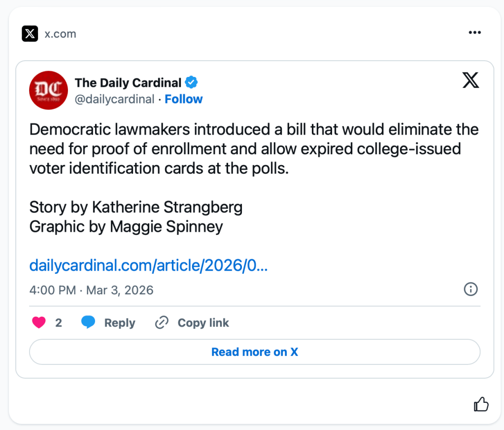Click the Reply text label
The width and height of the screenshot is (504, 430).
point(120,323)
